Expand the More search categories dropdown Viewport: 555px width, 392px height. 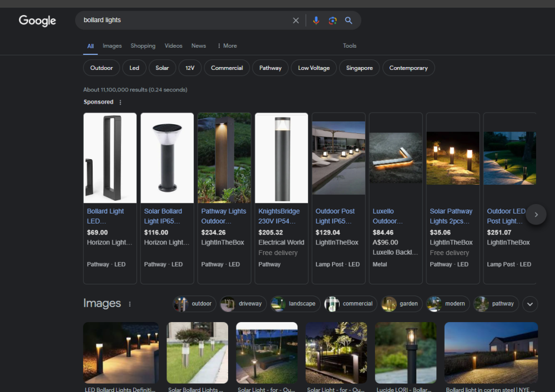pyautogui.click(x=227, y=46)
